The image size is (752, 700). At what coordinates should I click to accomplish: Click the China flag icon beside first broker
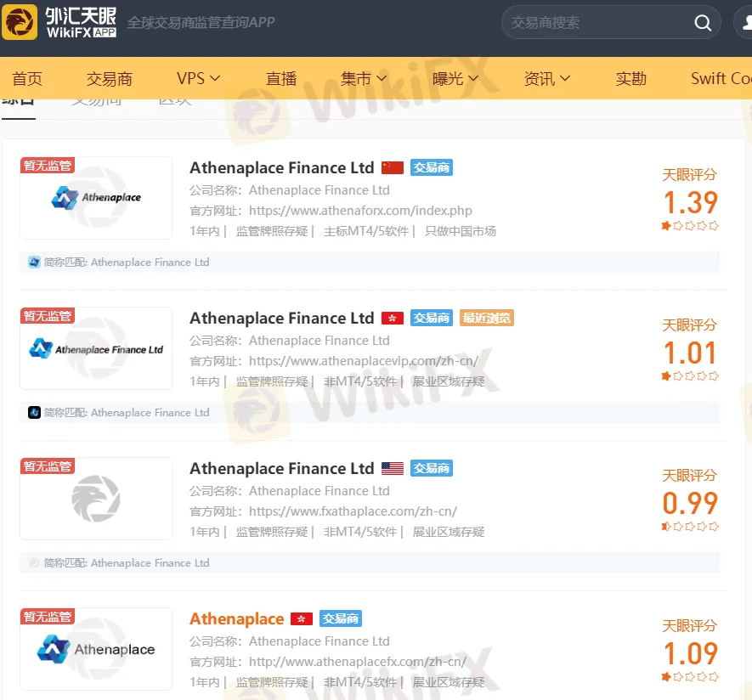(x=392, y=168)
